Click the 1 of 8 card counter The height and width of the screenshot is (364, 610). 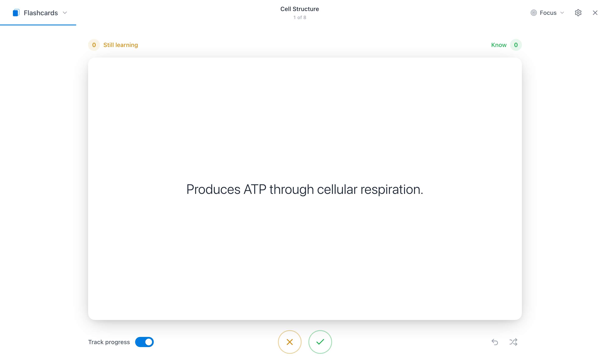pos(299,17)
